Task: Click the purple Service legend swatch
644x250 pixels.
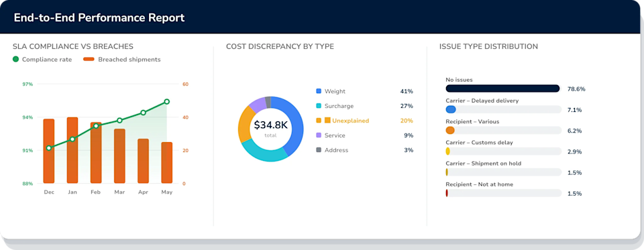Action: pos(319,135)
